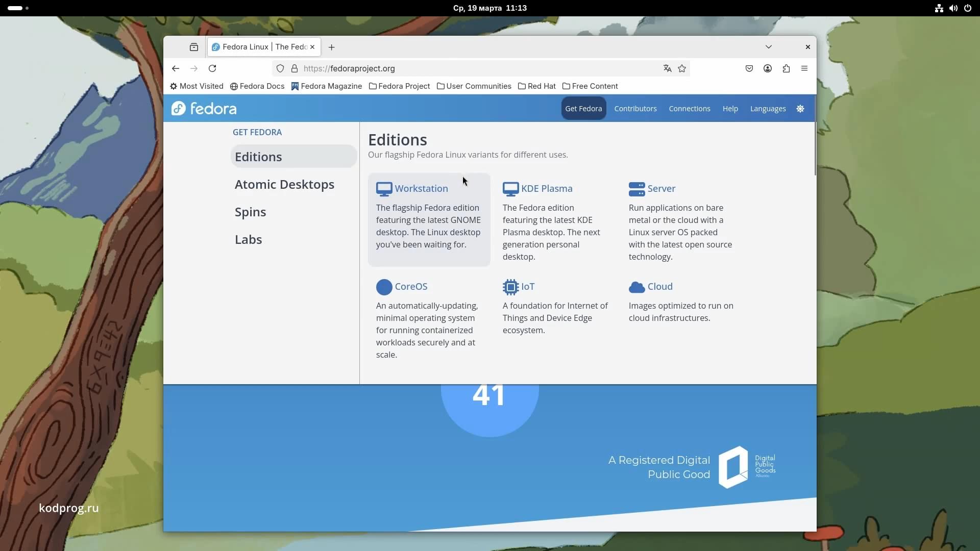
Task: Open the Firefox hamburger menu
Action: [804, 68]
